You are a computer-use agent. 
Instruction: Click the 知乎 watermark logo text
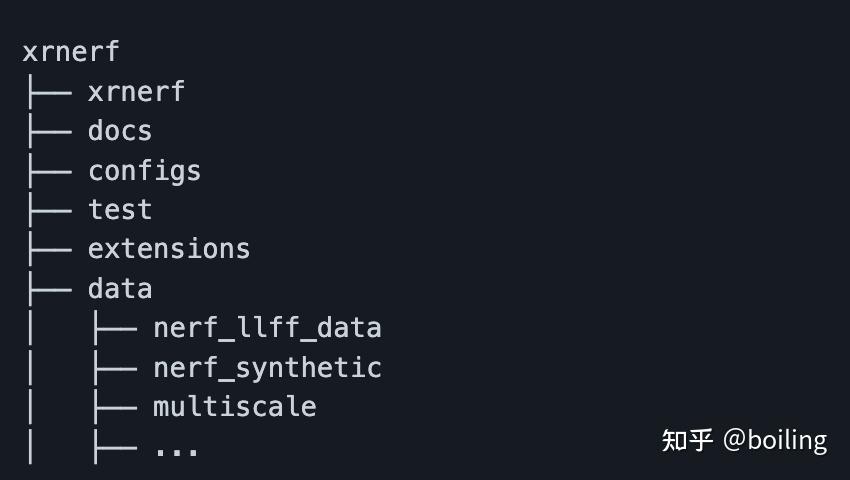(x=687, y=440)
